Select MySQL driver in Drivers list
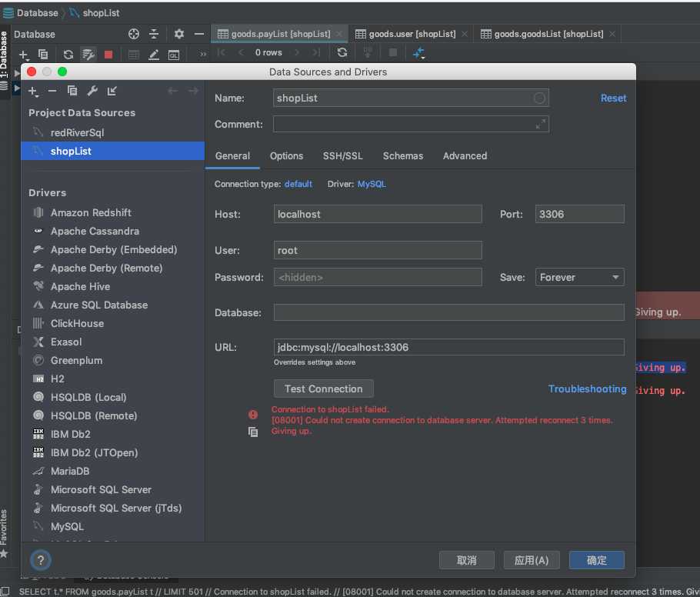Viewport: 700px width, 597px height. [x=112, y=526]
